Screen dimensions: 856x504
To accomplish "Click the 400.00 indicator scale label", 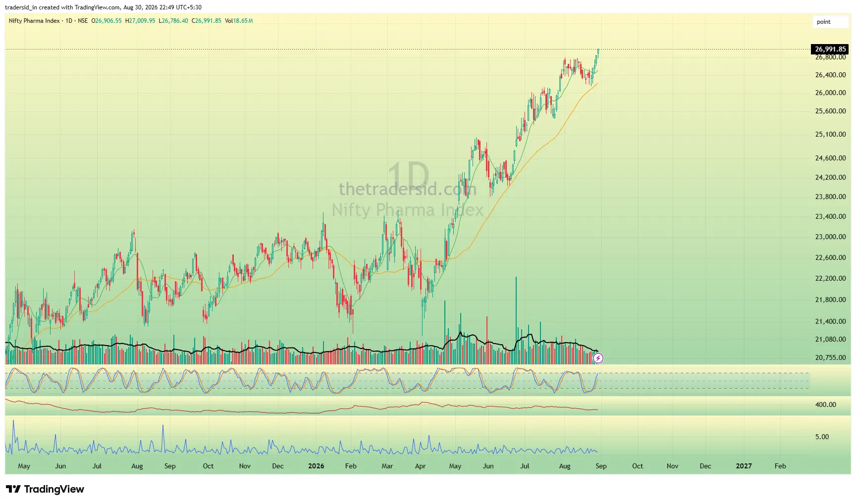I will [825, 404].
